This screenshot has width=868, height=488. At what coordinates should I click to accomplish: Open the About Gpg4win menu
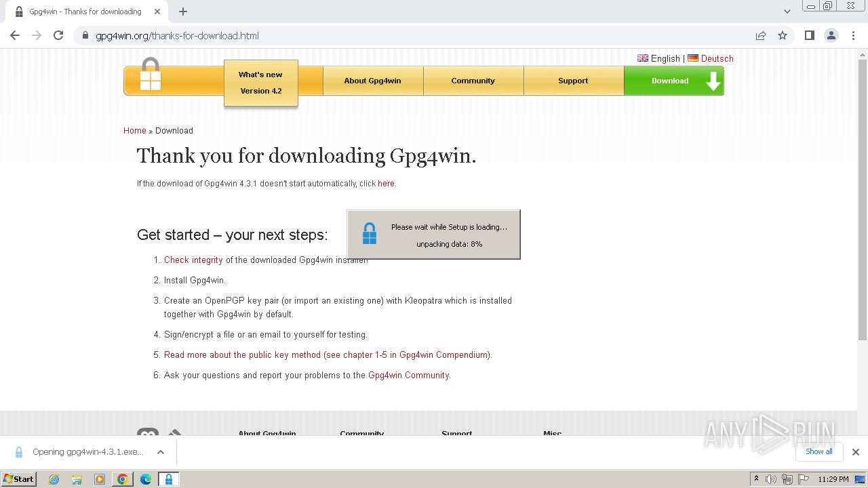point(373,81)
